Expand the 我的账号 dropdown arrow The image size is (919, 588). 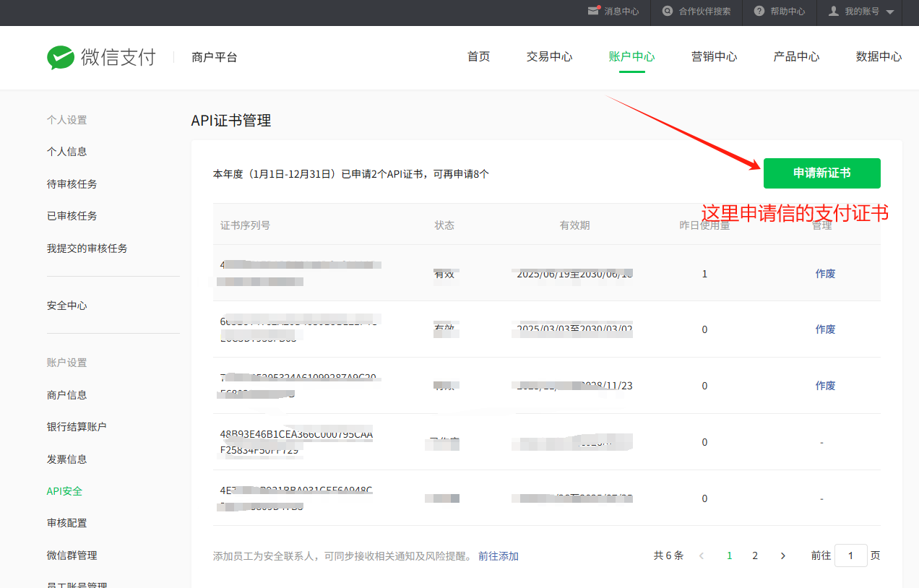(889, 12)
